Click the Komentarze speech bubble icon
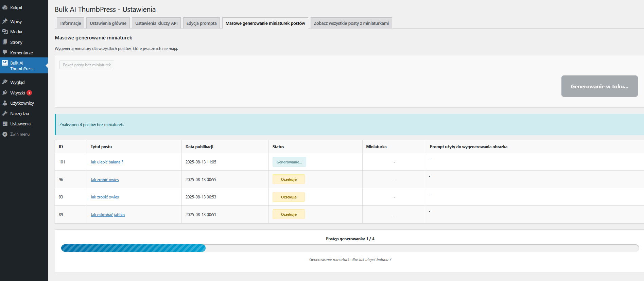The height and width of the screenshot is (281, 644). click(5, 53)
